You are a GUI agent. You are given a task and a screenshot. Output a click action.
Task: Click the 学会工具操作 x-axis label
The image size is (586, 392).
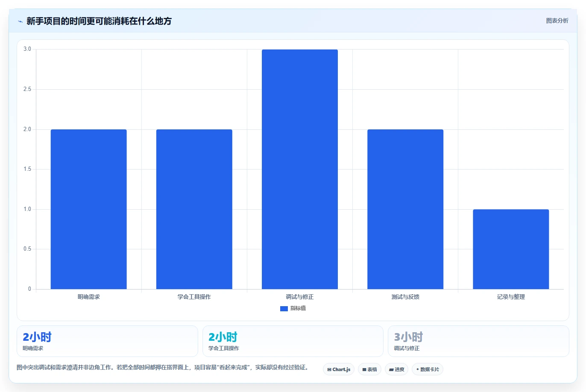(194, 297)
